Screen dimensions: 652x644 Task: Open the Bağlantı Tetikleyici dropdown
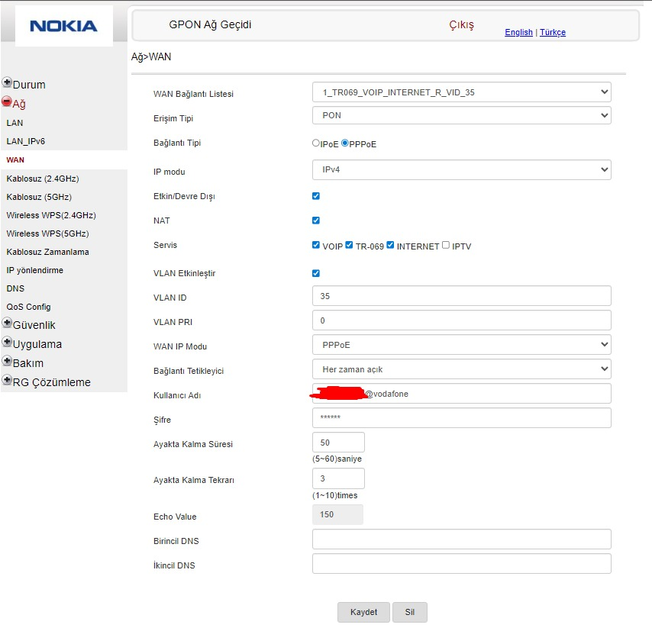click(x=462, y=369)
